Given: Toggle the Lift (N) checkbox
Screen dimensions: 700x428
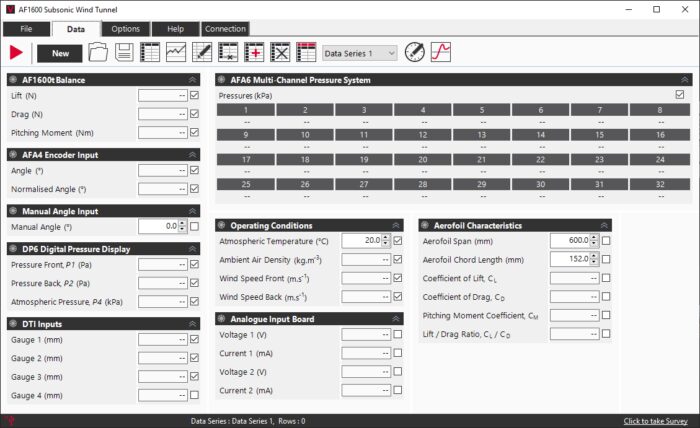Looking at the screenshot, I should pyautogui.click(x=194, y=95).
